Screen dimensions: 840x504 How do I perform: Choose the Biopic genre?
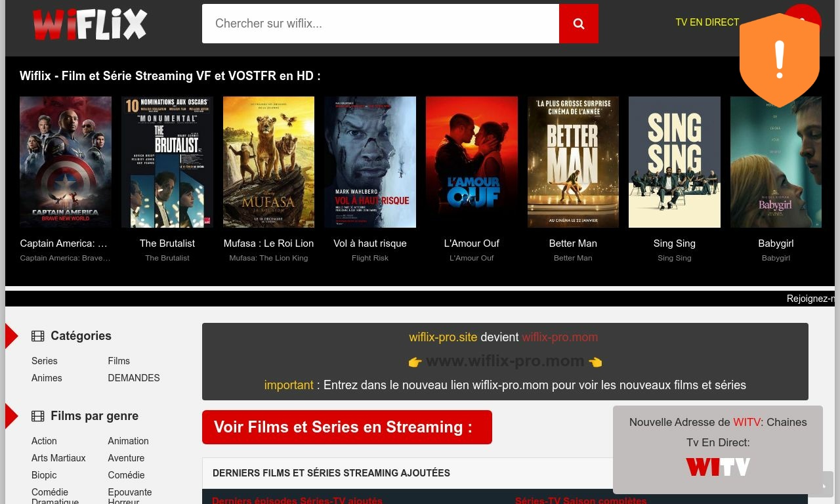(44, 475)
